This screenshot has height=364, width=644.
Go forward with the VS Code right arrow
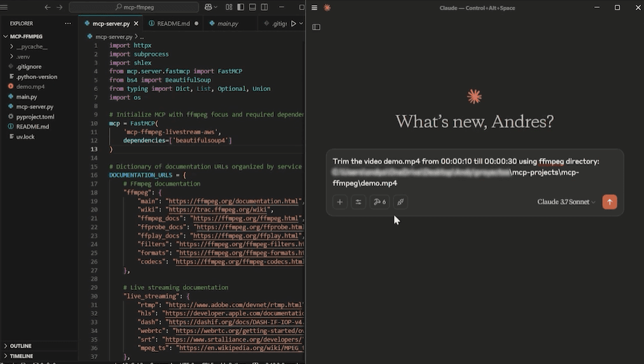click(x=60, y=7)
